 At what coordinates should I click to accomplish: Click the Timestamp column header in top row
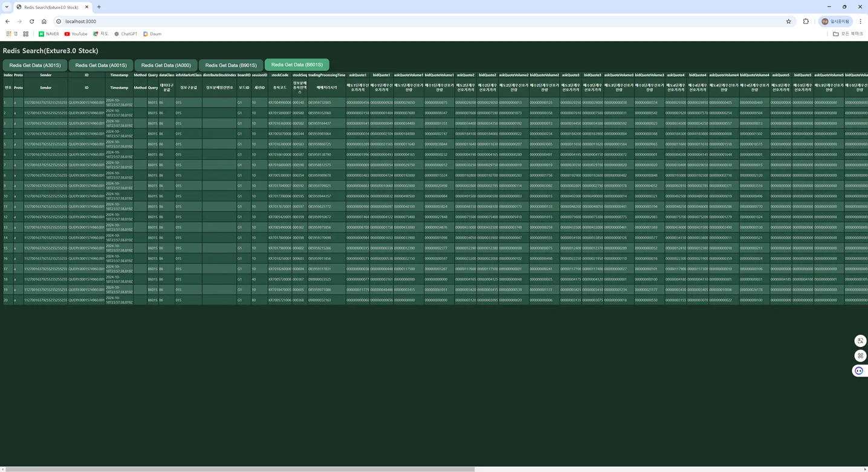tap(119, 75)
